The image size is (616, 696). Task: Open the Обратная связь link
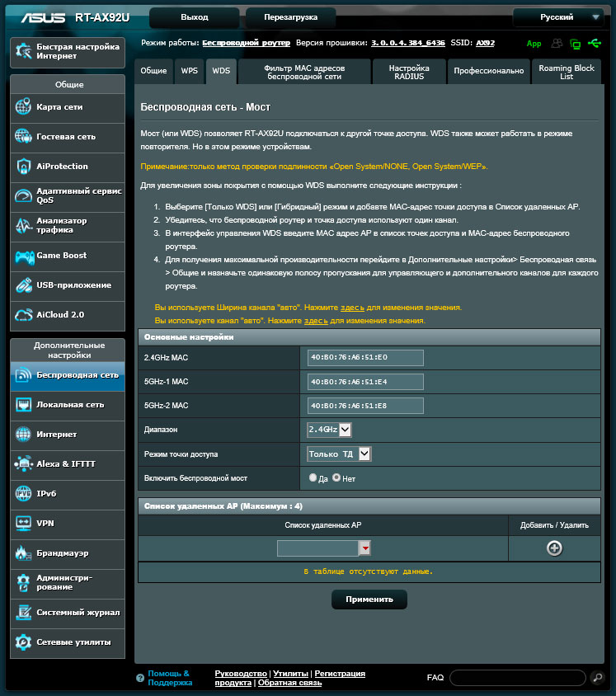pos(289,683)
